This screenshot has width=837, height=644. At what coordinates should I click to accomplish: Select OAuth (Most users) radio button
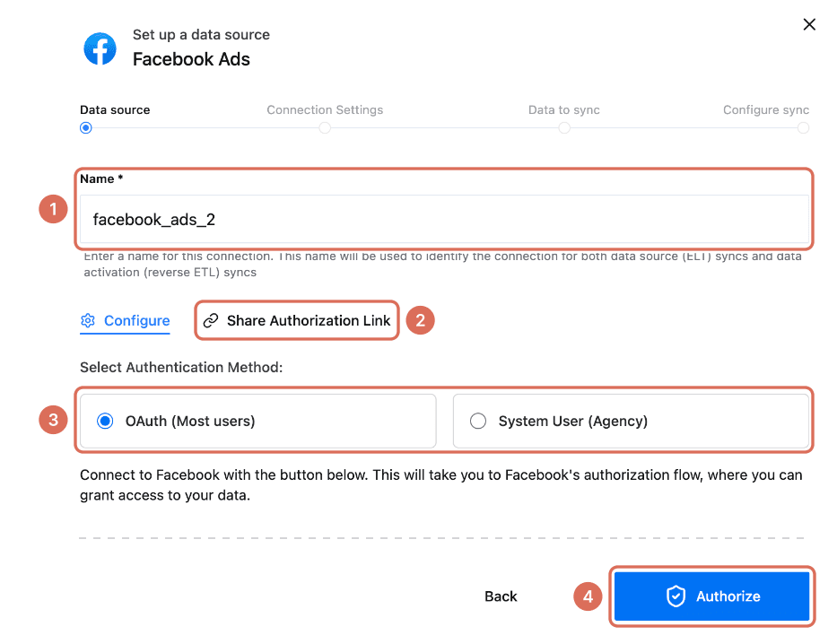click(105, 421)
